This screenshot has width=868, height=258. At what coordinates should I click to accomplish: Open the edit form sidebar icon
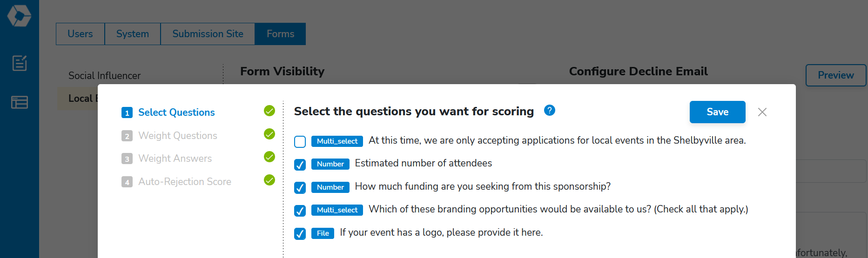click(x=20, y=63)
